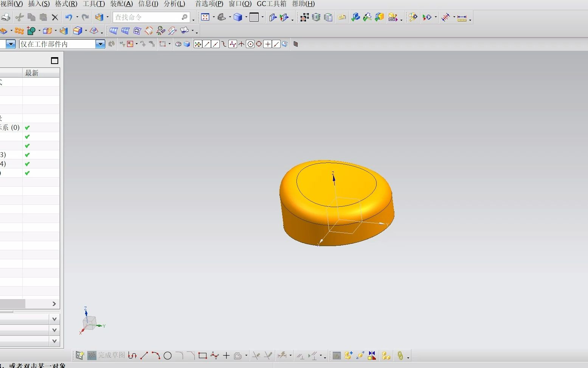The width and height of the screenshot is (588, 368).
Task: Maximize the navigator panel via square button
Action: (x=54, y=61)
